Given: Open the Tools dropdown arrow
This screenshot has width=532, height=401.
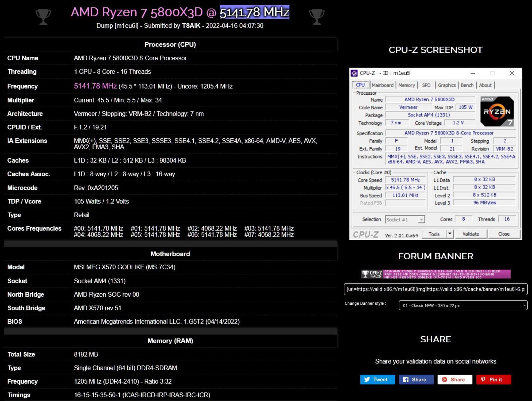Looking at the screenshot, I should coord(449,234).
